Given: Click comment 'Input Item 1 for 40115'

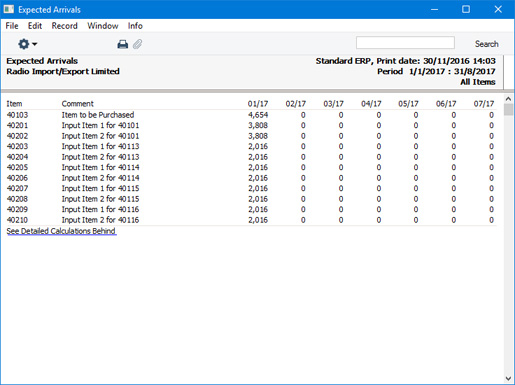Looking at the screenshot, I should point(100,188).
